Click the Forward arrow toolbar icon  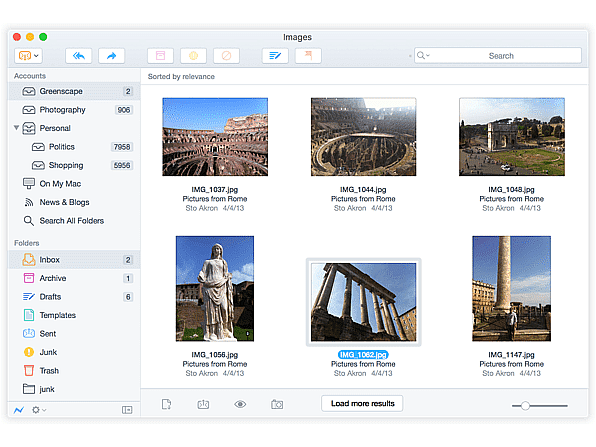111,56
